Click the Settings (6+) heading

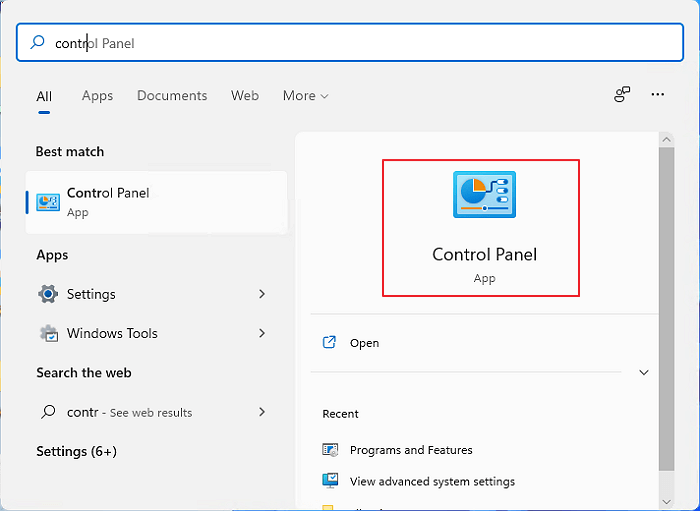coord(76,451)
